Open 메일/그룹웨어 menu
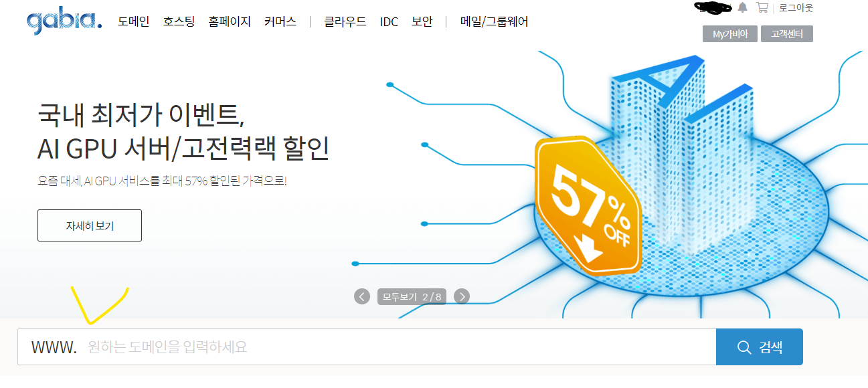 pos(495,21)
